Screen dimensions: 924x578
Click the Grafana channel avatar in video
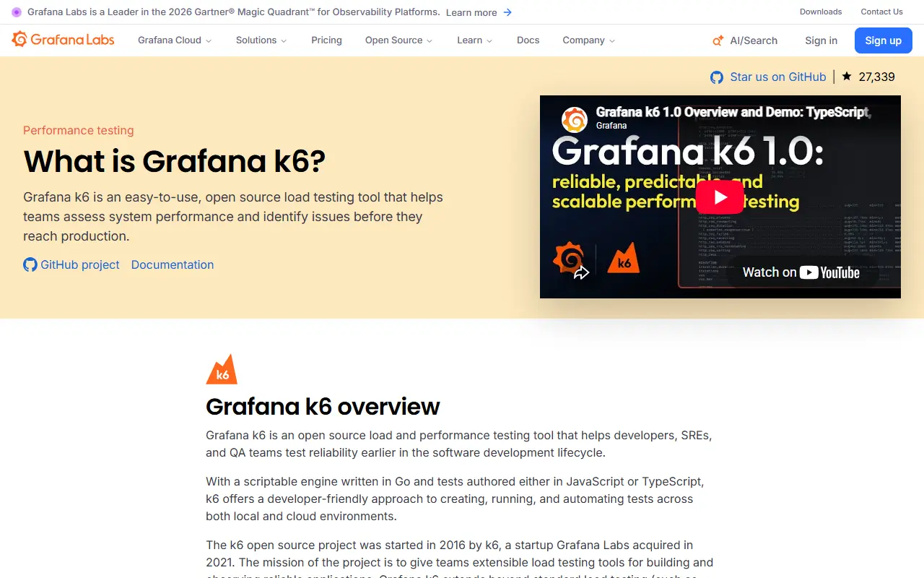pos(575,119)
